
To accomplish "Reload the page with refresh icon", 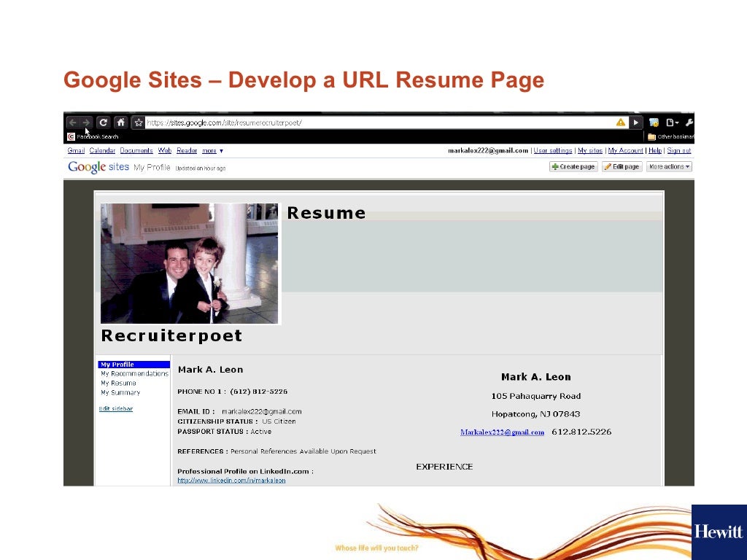I will point(103,122).
